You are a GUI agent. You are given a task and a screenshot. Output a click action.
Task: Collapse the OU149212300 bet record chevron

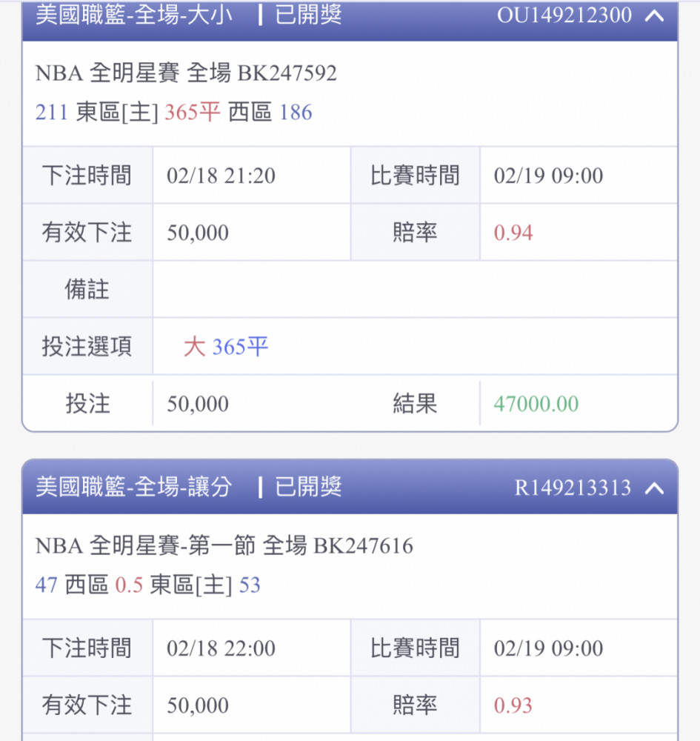[x=654, y=15]
